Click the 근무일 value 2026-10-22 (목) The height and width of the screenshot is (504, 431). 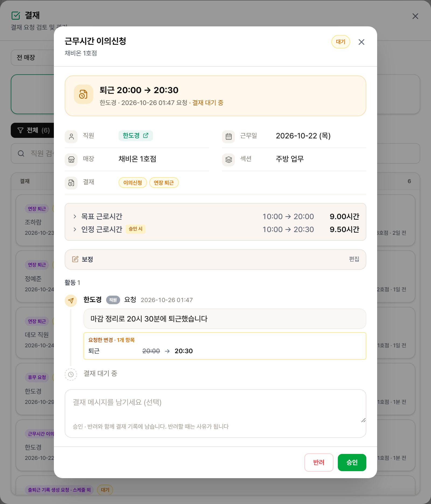pos(303,136)
